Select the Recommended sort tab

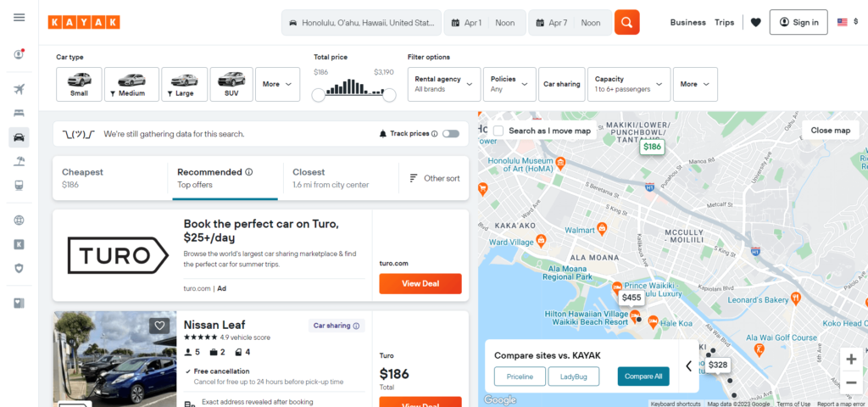(x=225, y=178)
